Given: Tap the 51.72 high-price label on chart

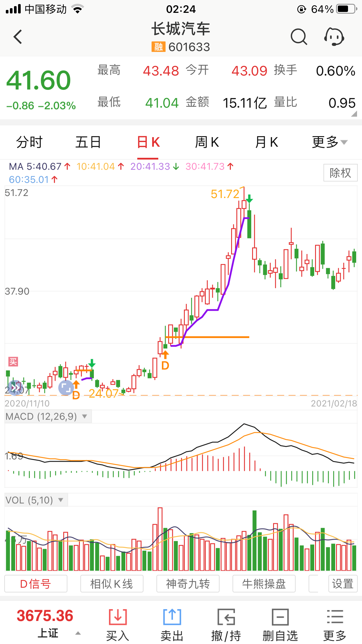Looking at the screenshot, I should (225, 194).
